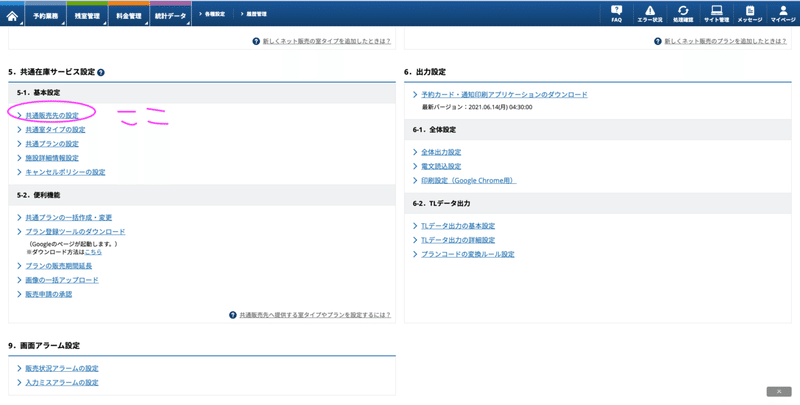Open the FAQ icon
Viewport: 800px width, 405px height.
point(616,14)
